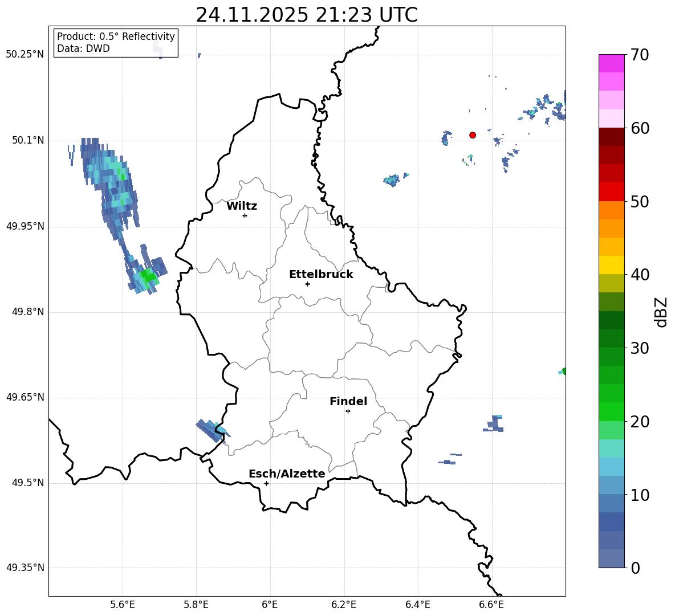Viewport: 675px width, 616px height.
Task: Click the 49.95°N latitude label
Action: (x=25, y=226)
